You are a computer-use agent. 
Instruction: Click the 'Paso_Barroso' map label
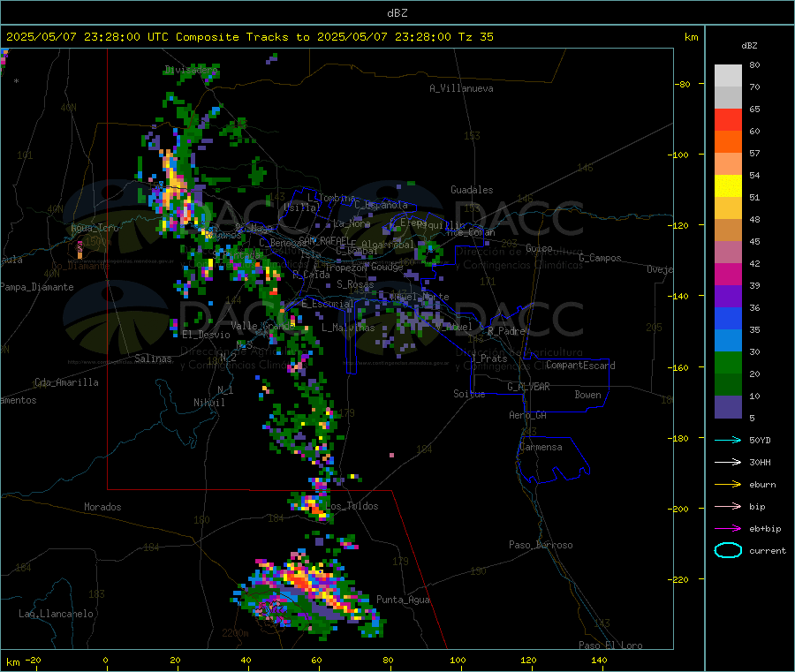pyautogui.click(x=541, y=545)
